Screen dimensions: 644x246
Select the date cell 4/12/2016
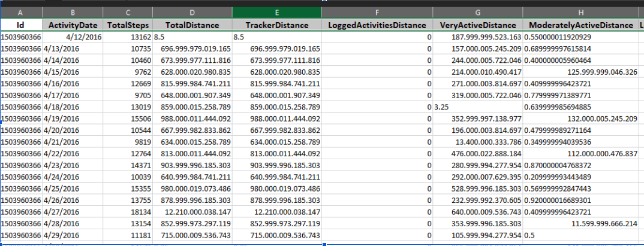click(73, 37)
